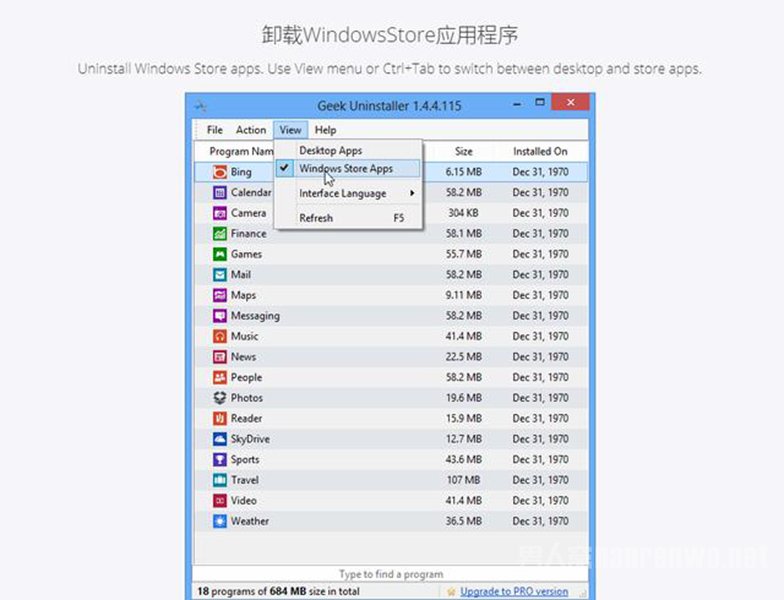Open the Help menu
The width and height of the screenshot is (784, 600).
(325, 130)
